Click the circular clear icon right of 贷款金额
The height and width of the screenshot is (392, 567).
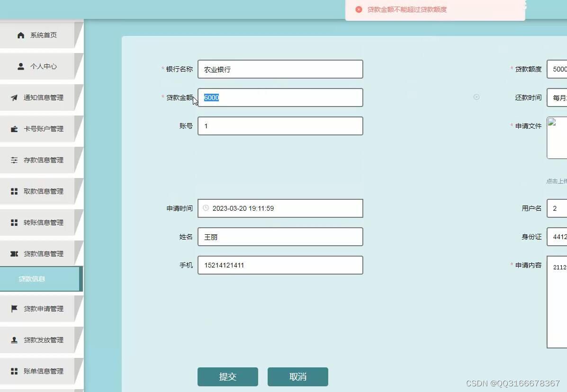click(476, 97)
